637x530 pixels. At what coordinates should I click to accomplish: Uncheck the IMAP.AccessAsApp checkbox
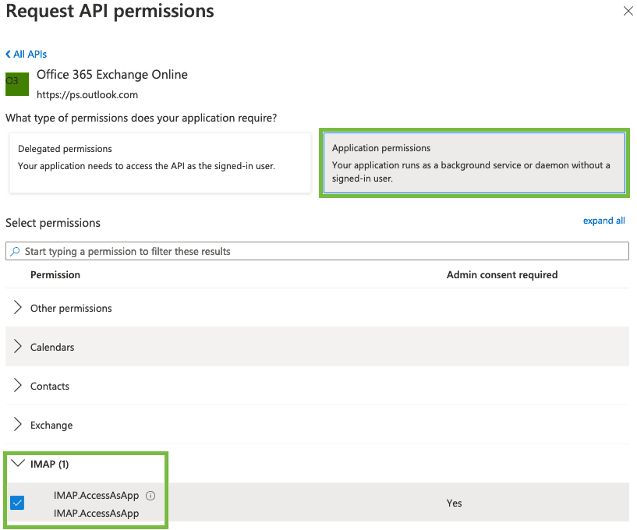point(17,503)
